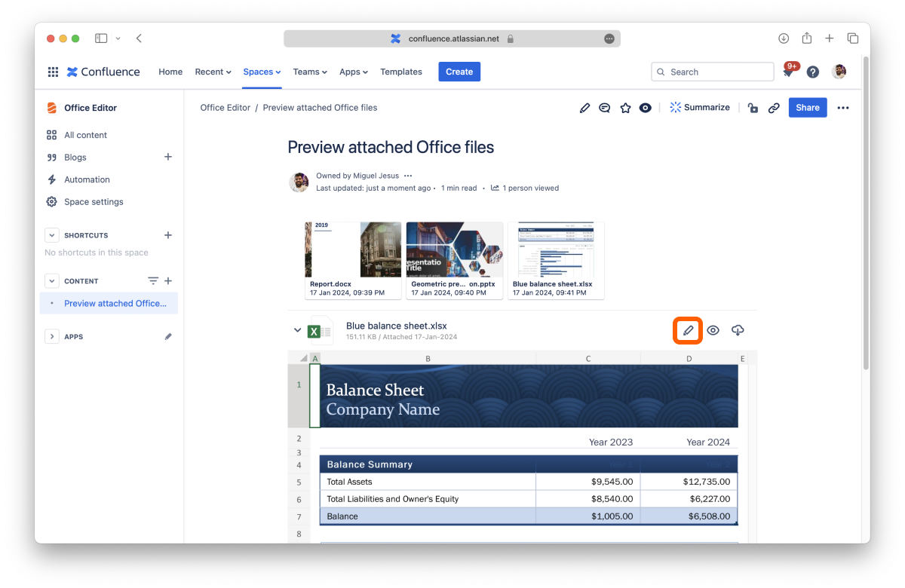This screenshot has height=588, width=905.
Task: Open Geometric presentation pptx thumbnail
Action: point(454,260)
